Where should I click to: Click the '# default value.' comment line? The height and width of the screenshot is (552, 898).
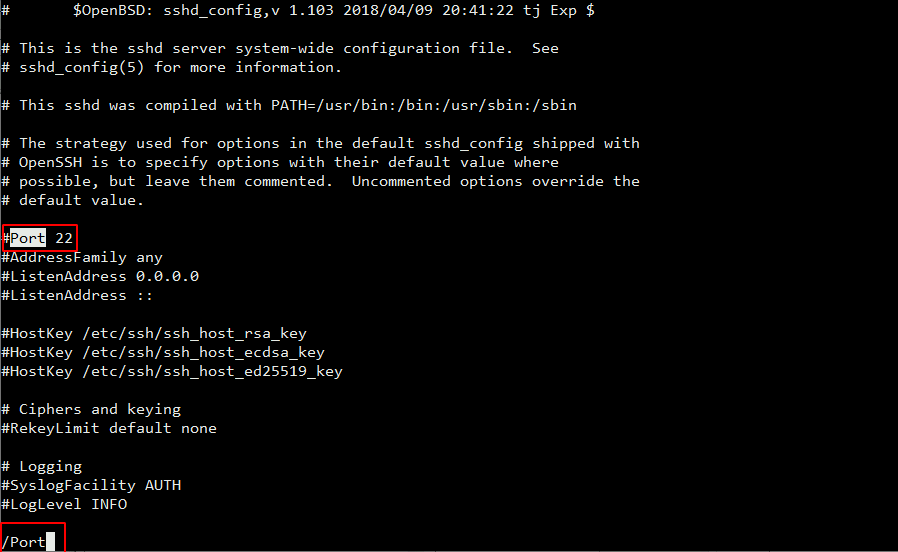tap(73, 200)
